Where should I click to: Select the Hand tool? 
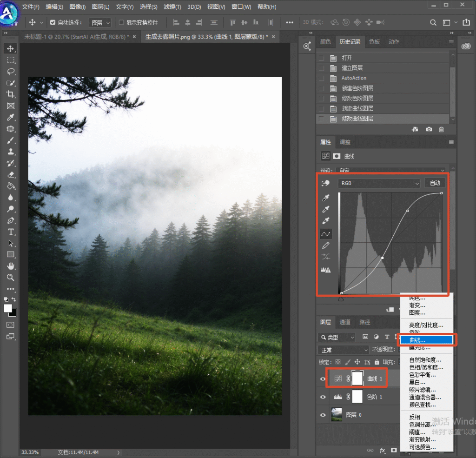(x=11, y=266)
